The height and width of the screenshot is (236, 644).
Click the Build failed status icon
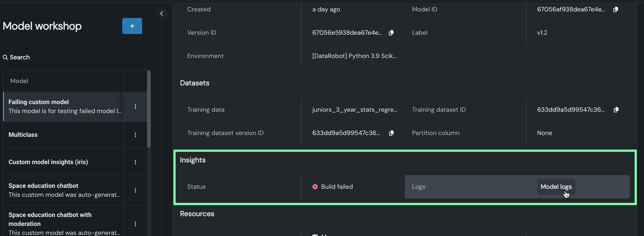[x=315, y=187]
